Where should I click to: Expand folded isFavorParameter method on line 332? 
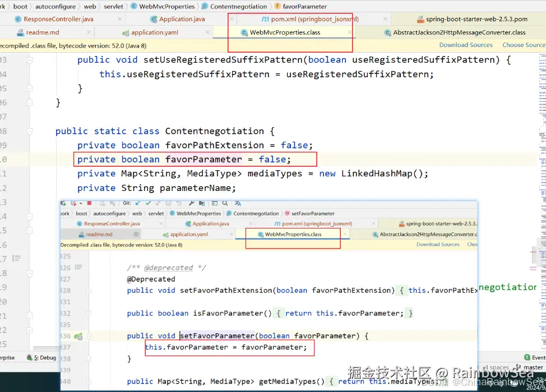[x=89, y=314]
